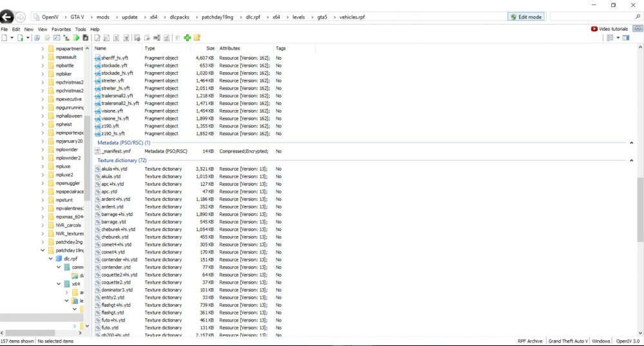The image size is (644, 346).
Task: Click the page with green arrow icon
Action: point(20,38)
